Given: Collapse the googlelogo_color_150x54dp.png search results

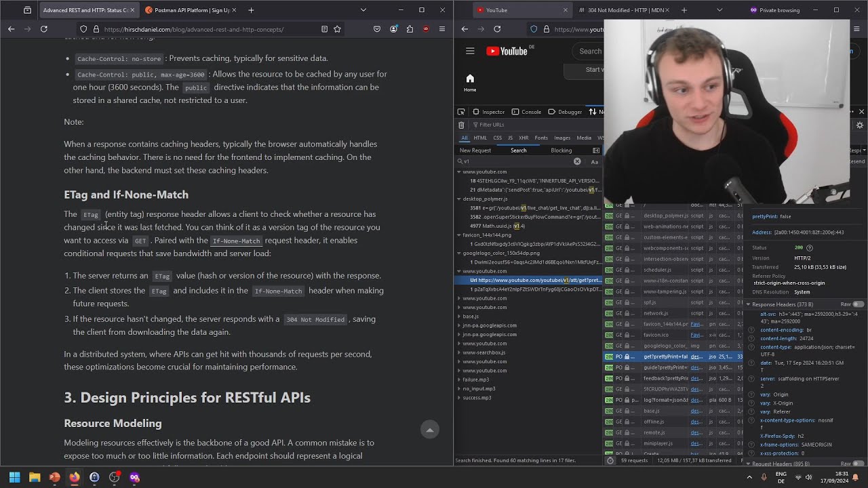Looking at the screenshot, I should pyautogui.click(x=459, y=253).
